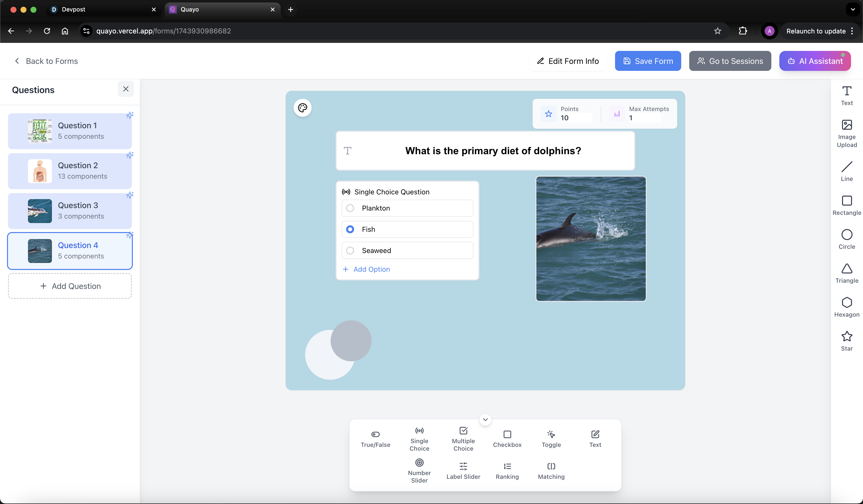Viewport: 863px width, 504px height.
Task: Open the browser tab list dropdown
Action: (852, 9)
